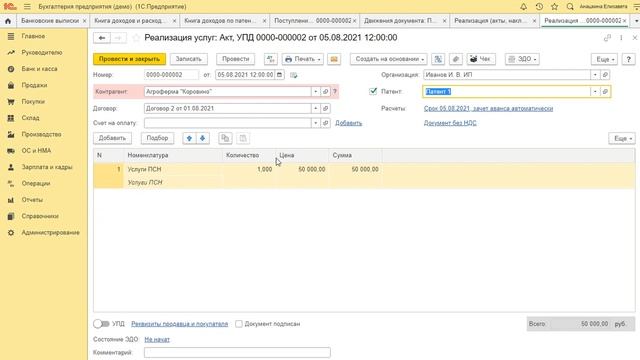Viewport: 640px width, 360px height.
Task: Open attached files paperclip icon
Action: pyautogui.click(x=456, y=59)
